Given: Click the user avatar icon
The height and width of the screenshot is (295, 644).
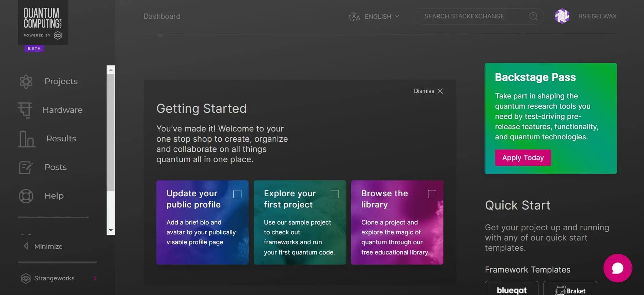Looking at the screenshot, I should point(562,16).
